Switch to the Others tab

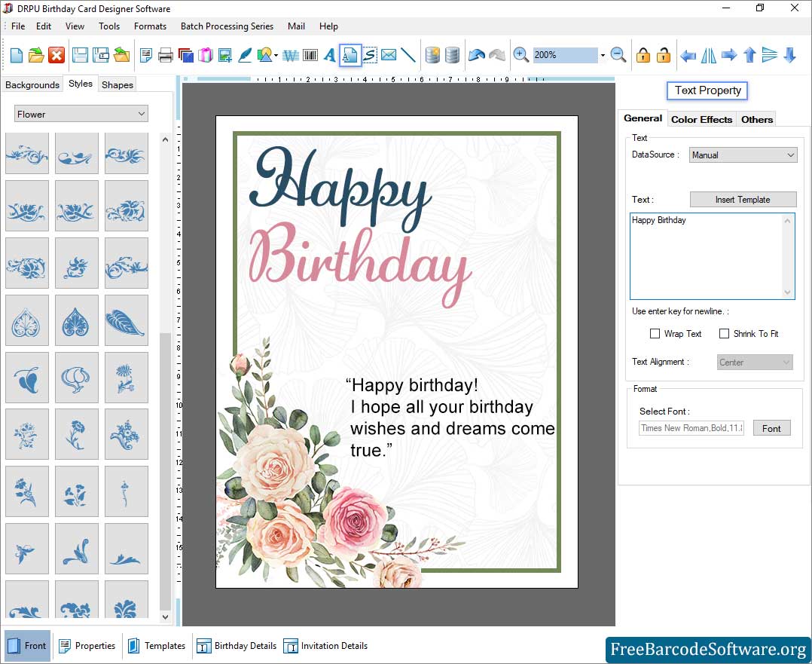[756, 119]
